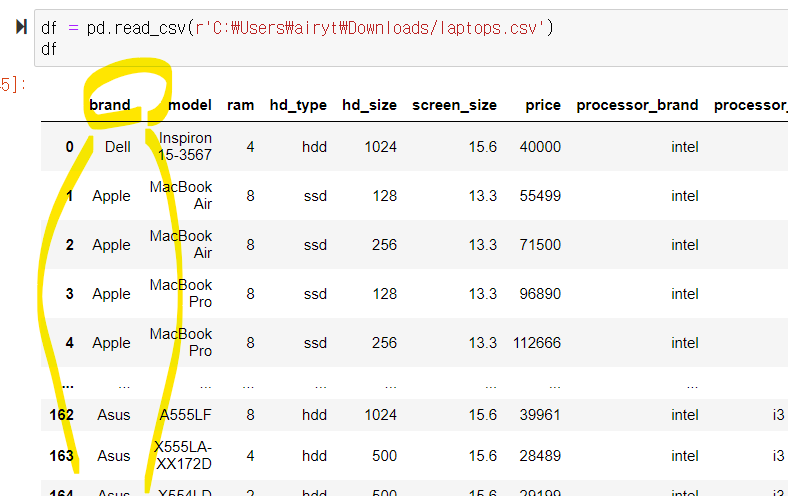Click the screen_size column header
Screen dimensions: 788x496
click(454, 105)
